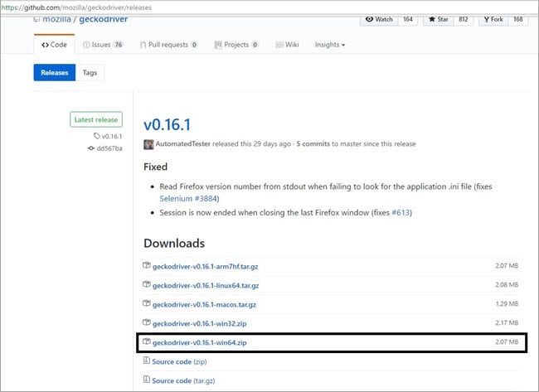The image size is (539, 392).
Task: Fork the geckodriver repository
Action: click(493, 19)
